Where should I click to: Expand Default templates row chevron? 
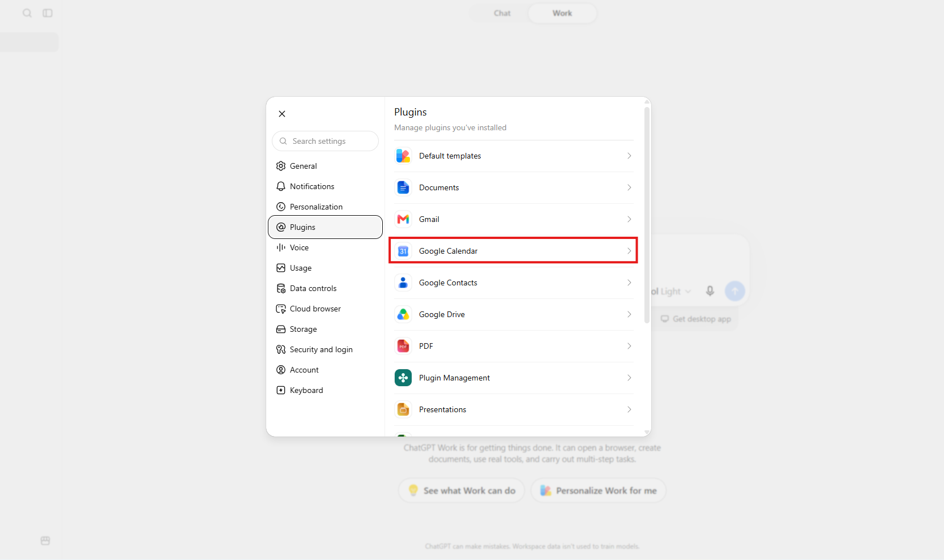pos(629,156)
